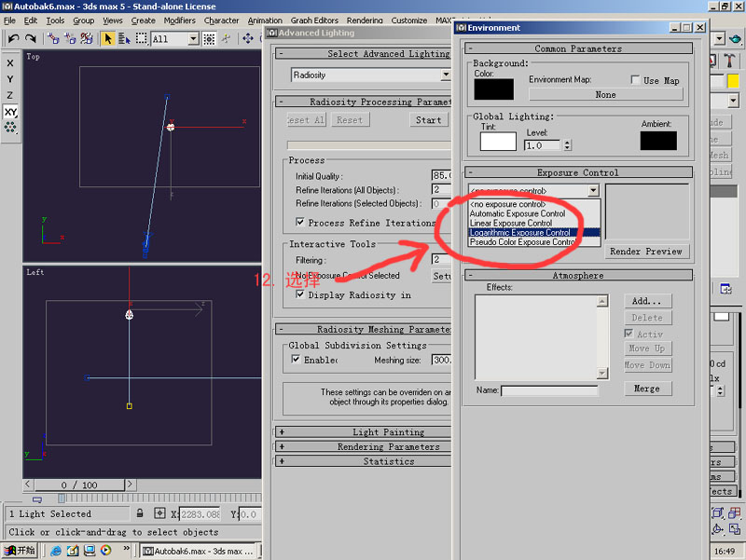The width and height of the screenshot is (746, 560).
Task: Open the All selection filter dropdown
Action: [x=193, y=38]
